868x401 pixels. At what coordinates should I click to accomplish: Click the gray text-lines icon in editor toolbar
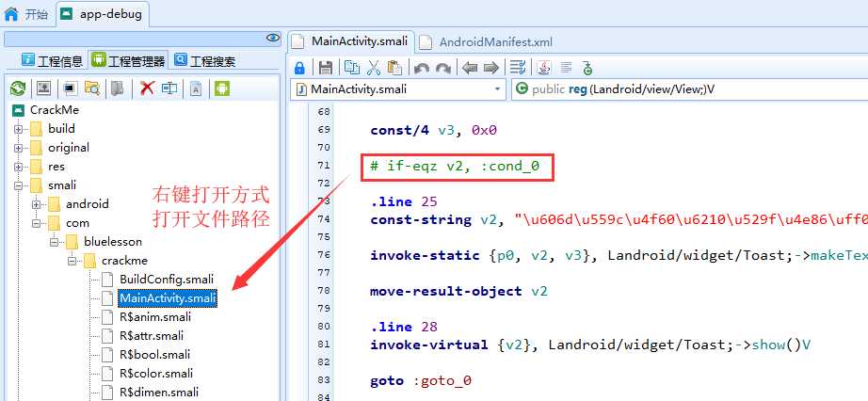(x=566, y=68)
